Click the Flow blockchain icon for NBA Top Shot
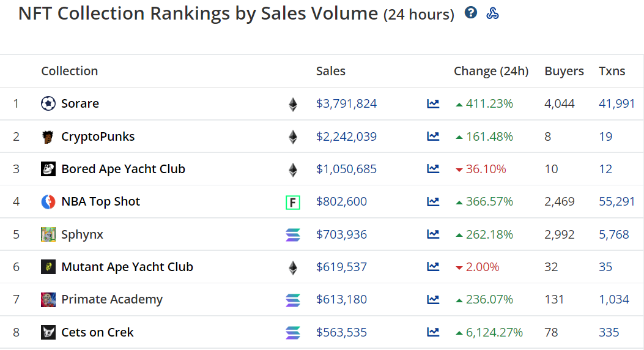 point(293,202)
